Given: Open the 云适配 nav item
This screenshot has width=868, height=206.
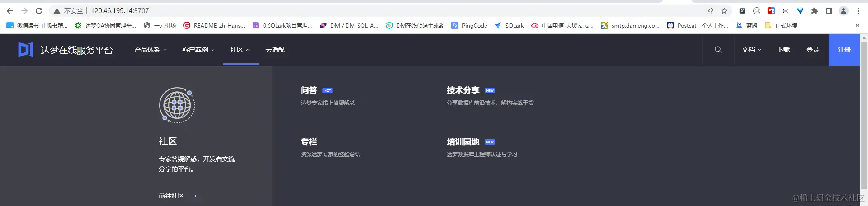Looking at the screenshot, I should click(x=275, y=50).
